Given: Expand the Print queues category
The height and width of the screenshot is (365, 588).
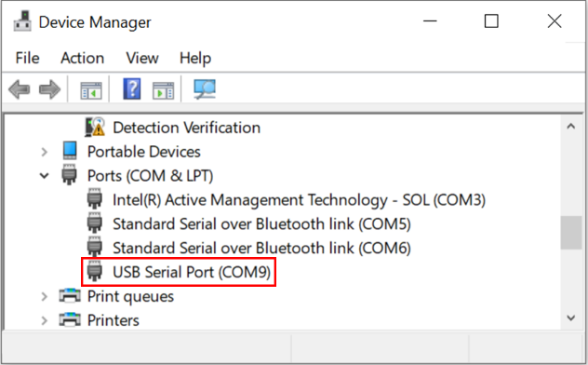Looking at the screenshot, I should 45,297.
